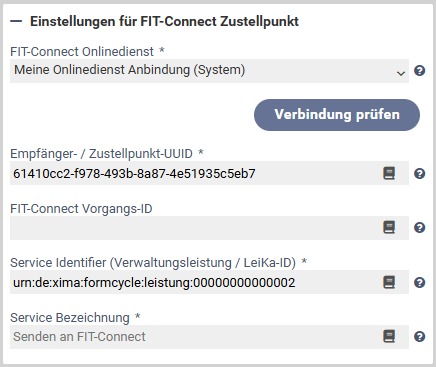Show help for Service Identifier field
Viewport: 436px width, 367px height.
(419, 282)
